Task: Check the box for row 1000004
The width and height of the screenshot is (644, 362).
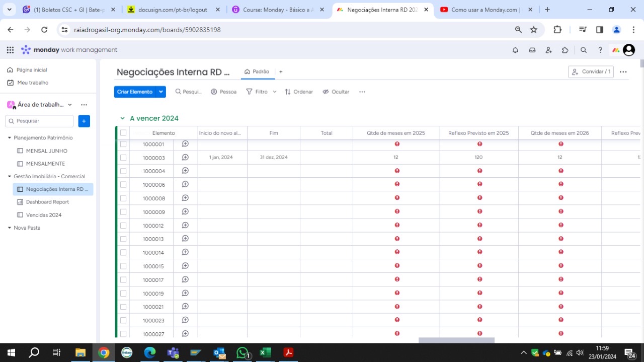Action: pos(123,171)
